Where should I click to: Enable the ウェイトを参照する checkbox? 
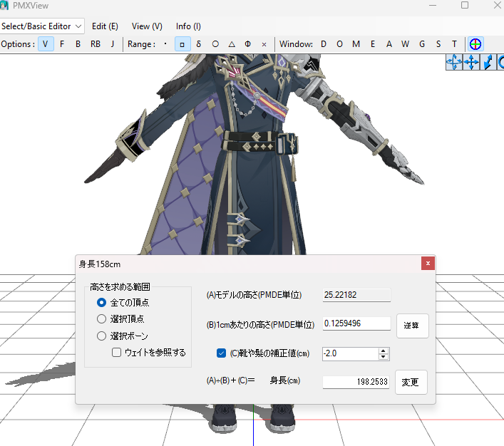[x=116, y=353]
